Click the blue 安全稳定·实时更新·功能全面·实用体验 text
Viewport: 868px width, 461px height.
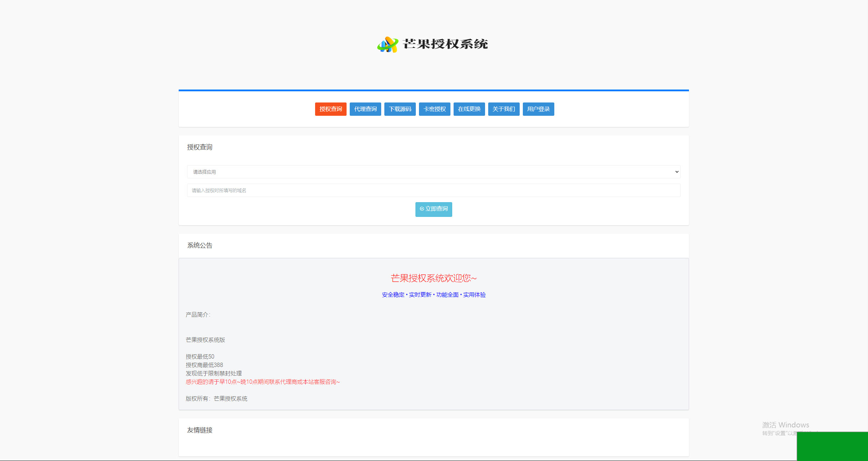pos(434,295)
